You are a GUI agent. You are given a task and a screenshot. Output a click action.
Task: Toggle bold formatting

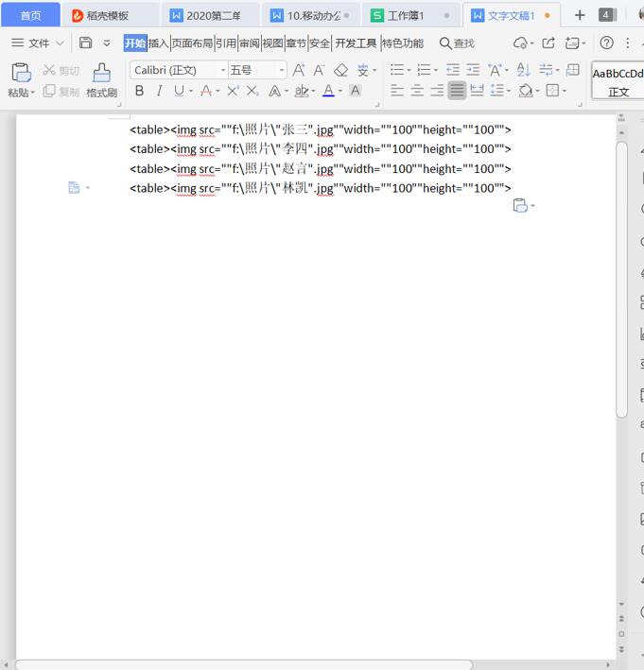pyautogui.click(x=139, y=91)
